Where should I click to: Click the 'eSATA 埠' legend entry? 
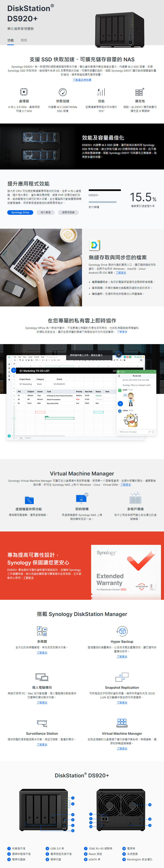coord(92,859)
